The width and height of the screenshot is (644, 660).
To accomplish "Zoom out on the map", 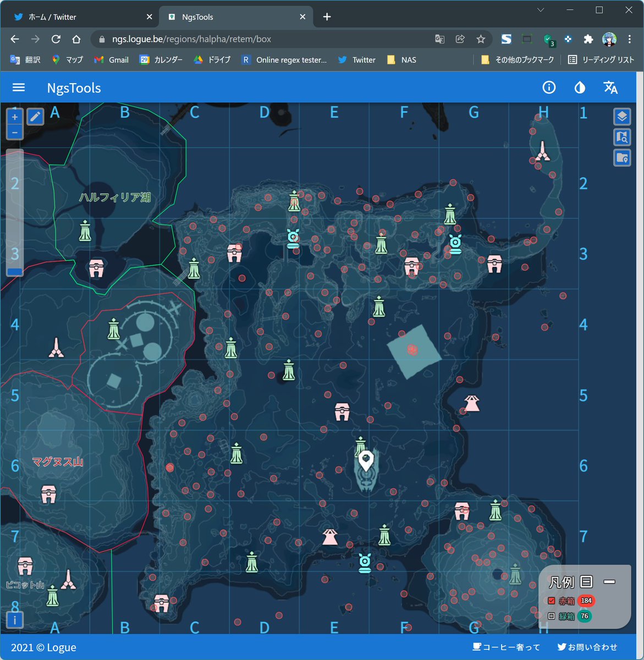I will [15, 132].
